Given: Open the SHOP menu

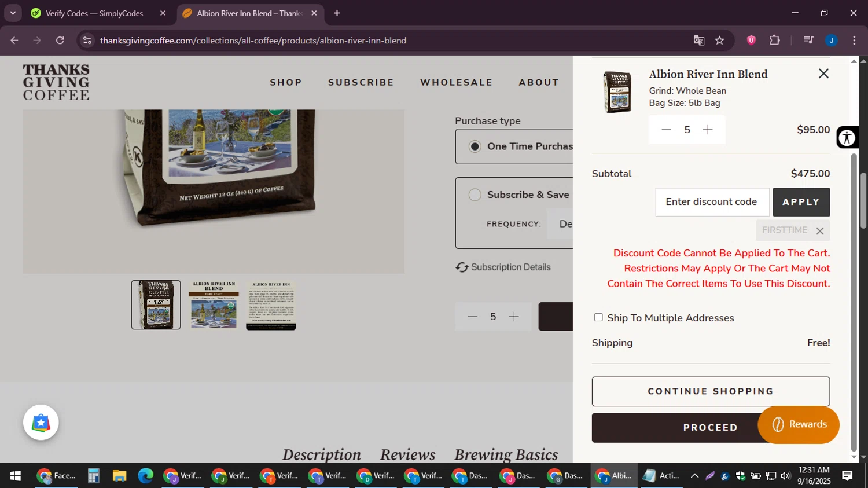Looking at the screenshot, I should click(286, 82).
